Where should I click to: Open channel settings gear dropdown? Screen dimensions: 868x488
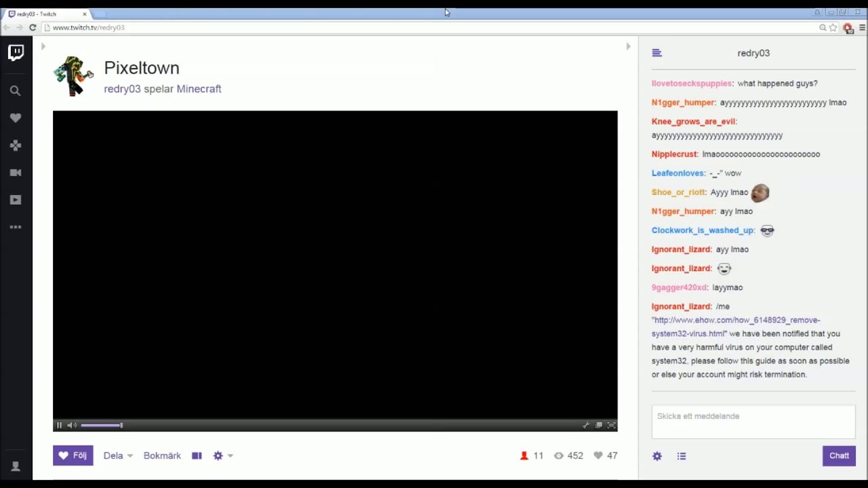click(222, 455)
